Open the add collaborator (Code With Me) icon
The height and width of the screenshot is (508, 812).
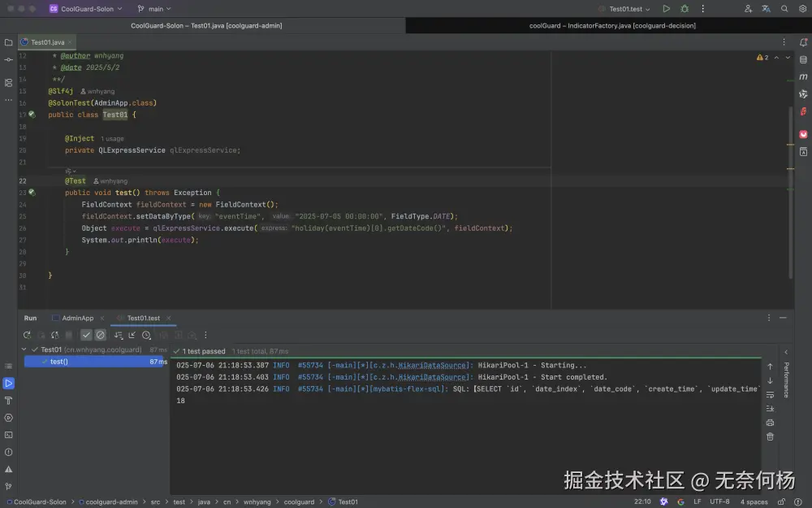748,9
